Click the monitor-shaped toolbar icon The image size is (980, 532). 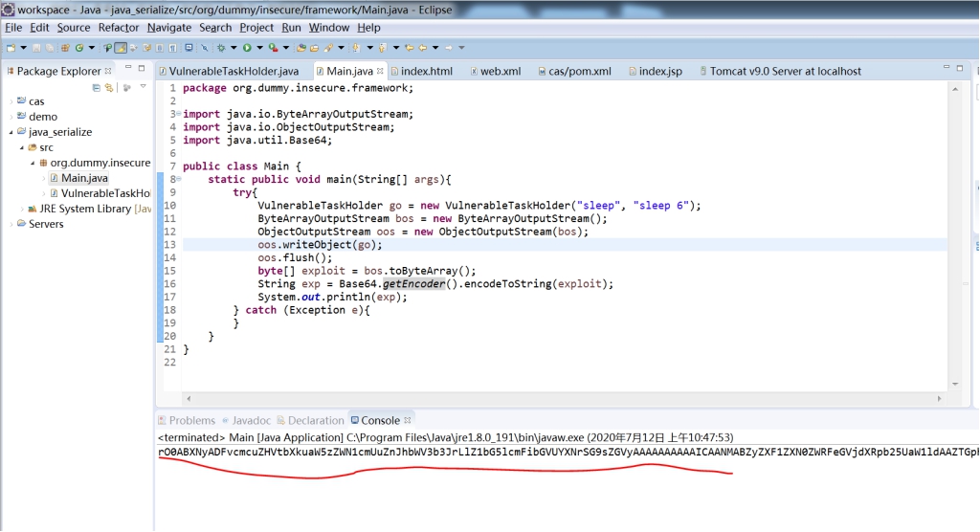pos(189,48)
